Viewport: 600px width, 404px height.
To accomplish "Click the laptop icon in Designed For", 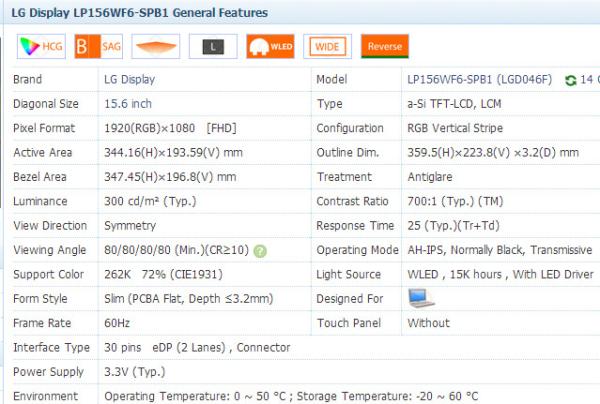I will pyautogui.click(x=421, y=298).
